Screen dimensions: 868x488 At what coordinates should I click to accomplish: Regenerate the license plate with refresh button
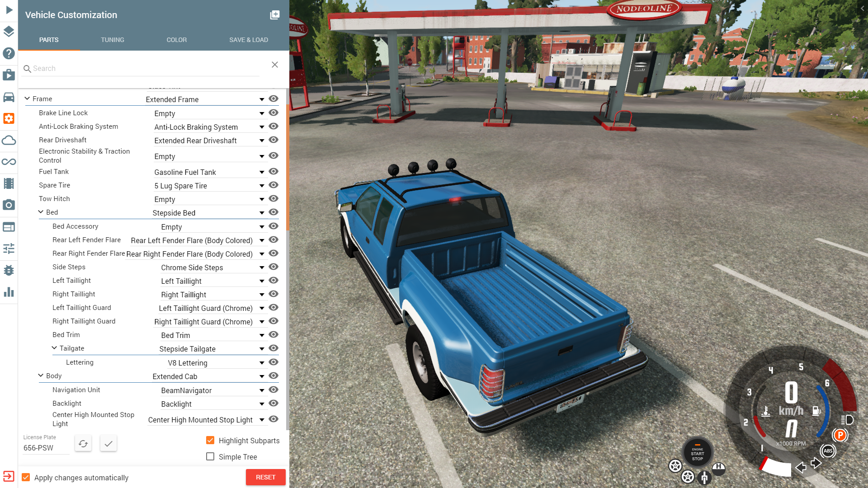(83, 444)
